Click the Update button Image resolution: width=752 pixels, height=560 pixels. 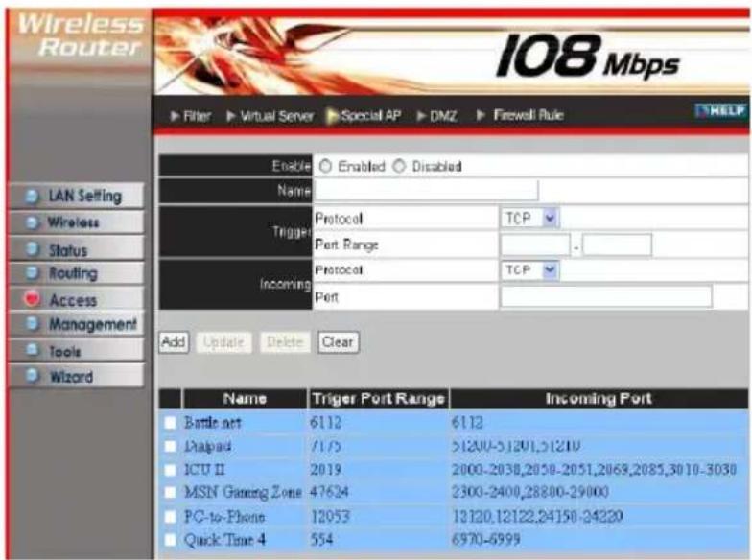[224, 342]
